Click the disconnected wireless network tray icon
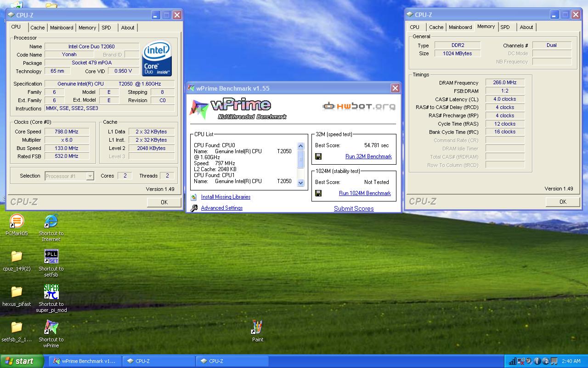588x368 pixels. [x=520, y=361]
